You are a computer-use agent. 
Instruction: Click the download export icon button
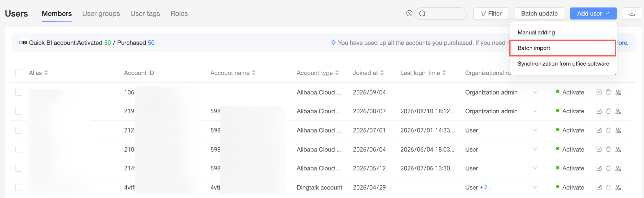click(632, 14)
